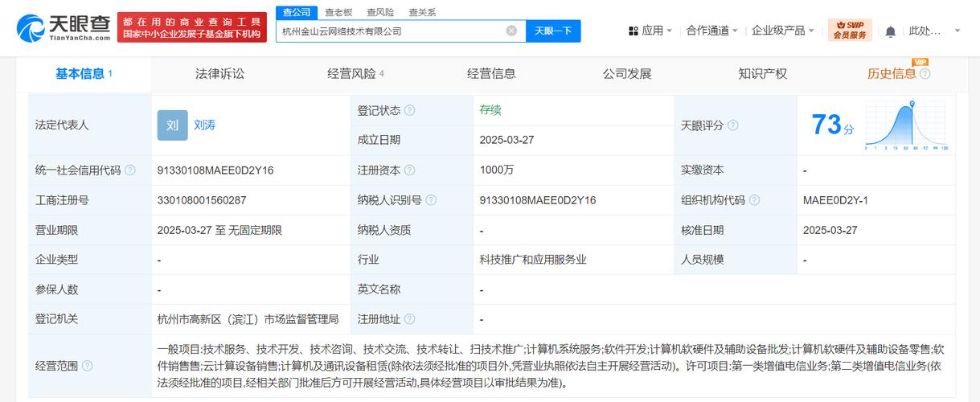Image resolution: width=980 pixels, height=402 pixels.
Task: Click organization code MAEE0D2Y-1
Action: coord(835,200)
